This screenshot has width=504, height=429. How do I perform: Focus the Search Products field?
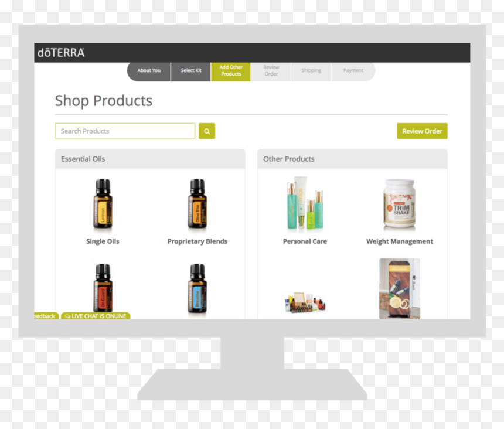pyautogui.click(x=125, y=131)
